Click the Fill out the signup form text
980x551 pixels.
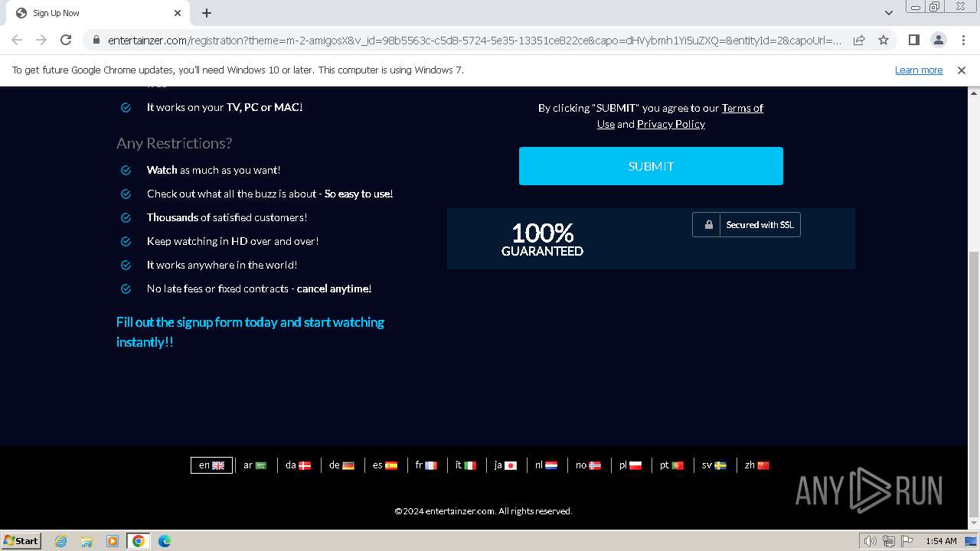click(250, 332)
